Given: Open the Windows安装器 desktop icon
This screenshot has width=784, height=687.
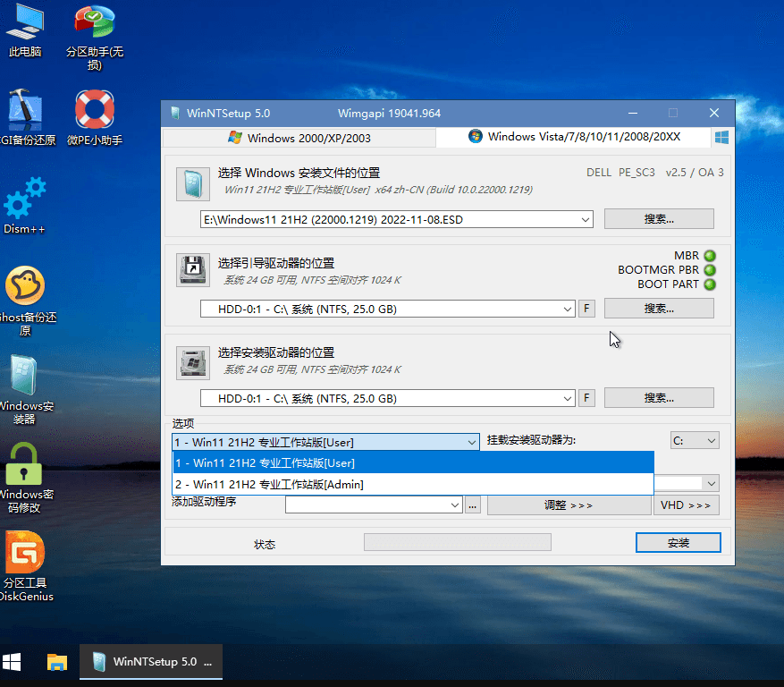Looking at the screenshot, I should [x=24, y=389].
